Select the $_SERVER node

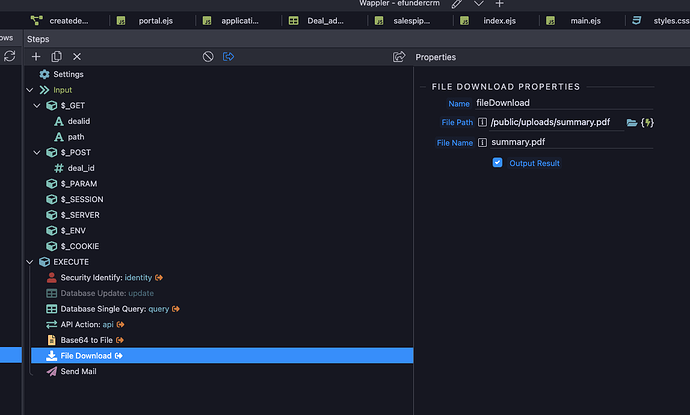click(80, 215)
